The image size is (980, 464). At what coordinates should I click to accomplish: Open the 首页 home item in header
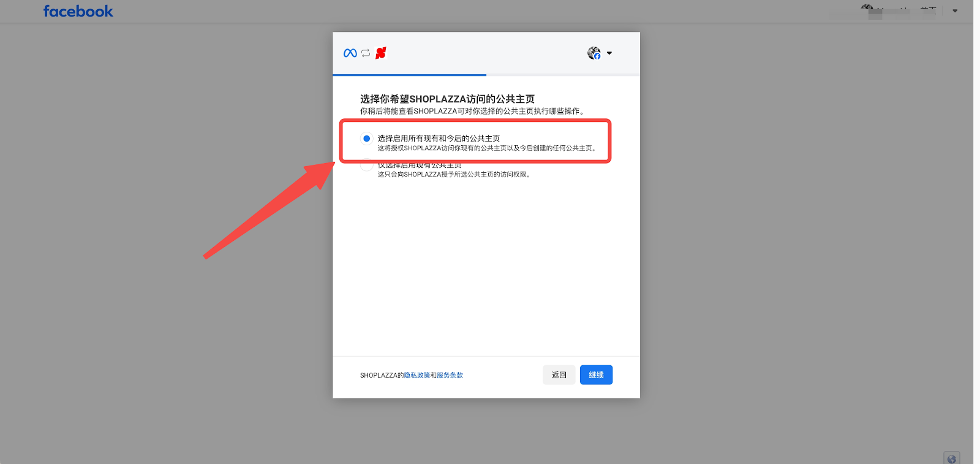coord(928,10)
